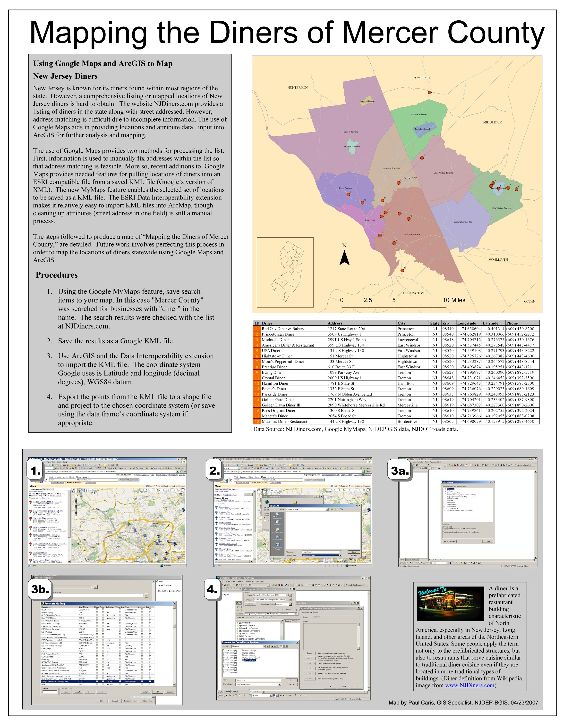Select Identify tool icon behind Extensions dialog
Viewport: 563px width, 728px height.
click(501, 465)
